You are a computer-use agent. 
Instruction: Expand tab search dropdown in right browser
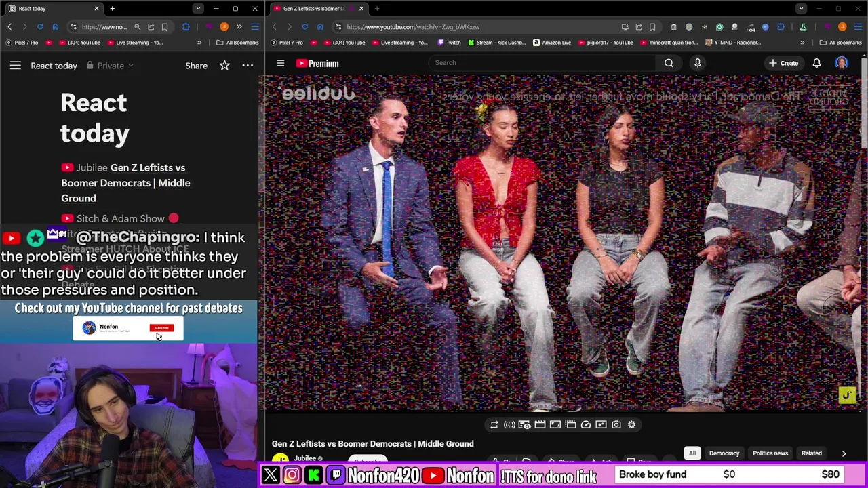801,9
